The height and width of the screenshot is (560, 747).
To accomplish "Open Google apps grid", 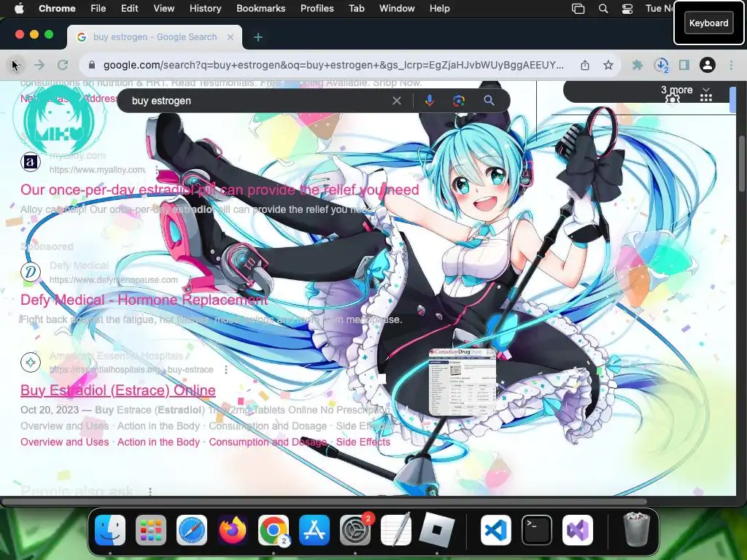I will click(706, 97).
